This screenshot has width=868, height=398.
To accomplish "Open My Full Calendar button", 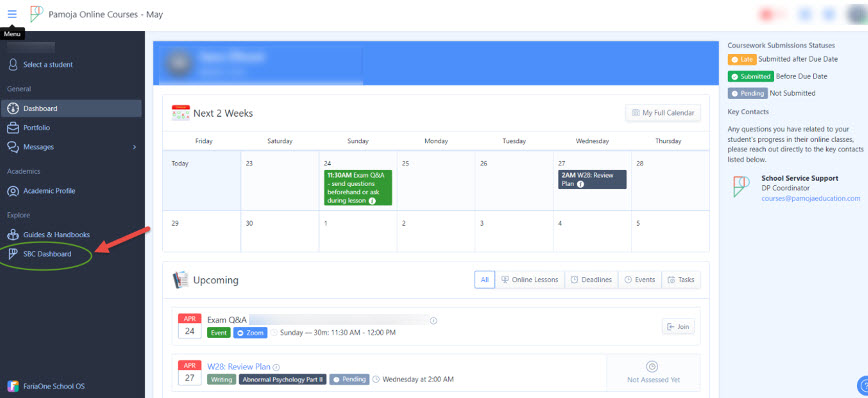I will coord(663,113).
